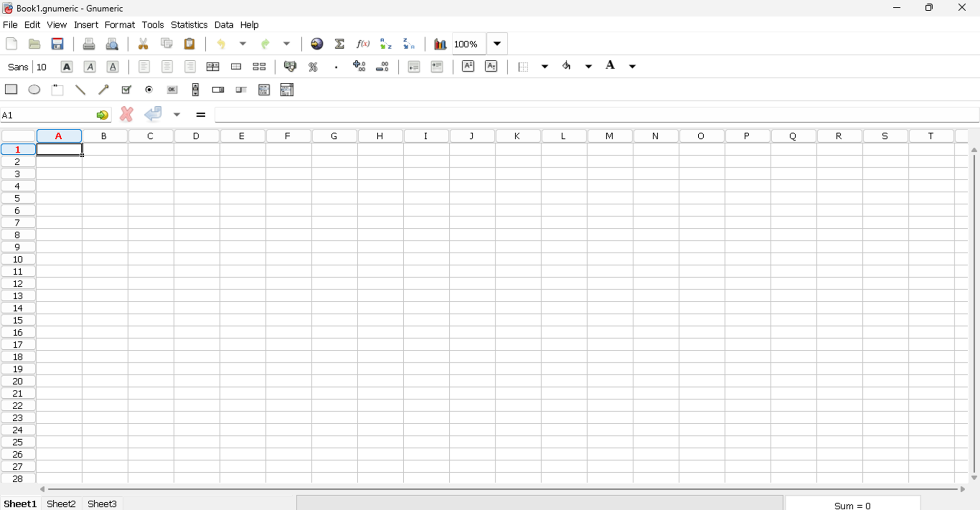Sort ascending A to Z
980x510 pixels.
[386, 44]
